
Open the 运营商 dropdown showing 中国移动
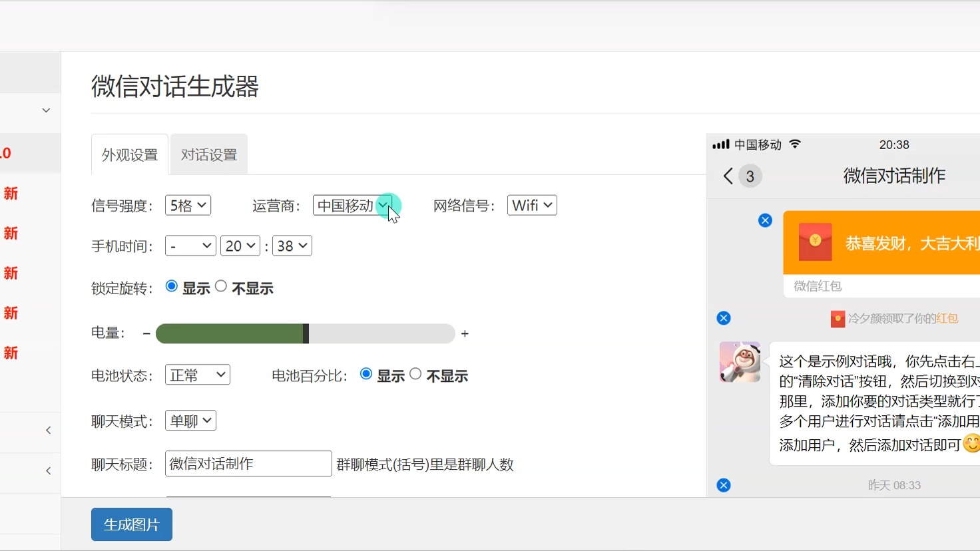click(353, 205)
